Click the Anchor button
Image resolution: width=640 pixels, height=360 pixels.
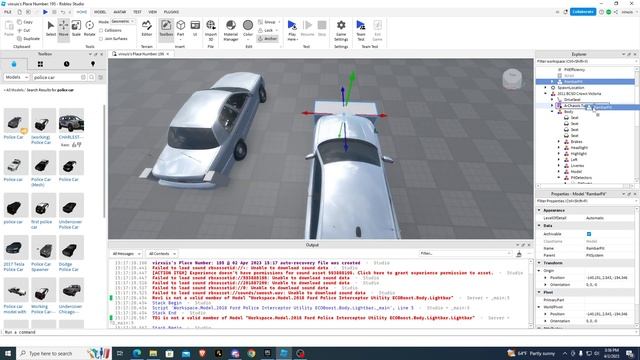268,39
